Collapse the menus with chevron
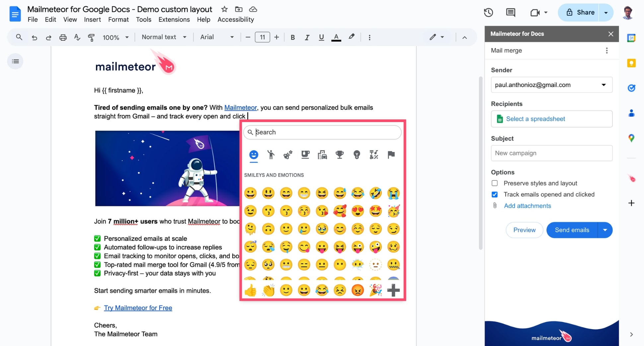644x346 pixels. [465, 37]
